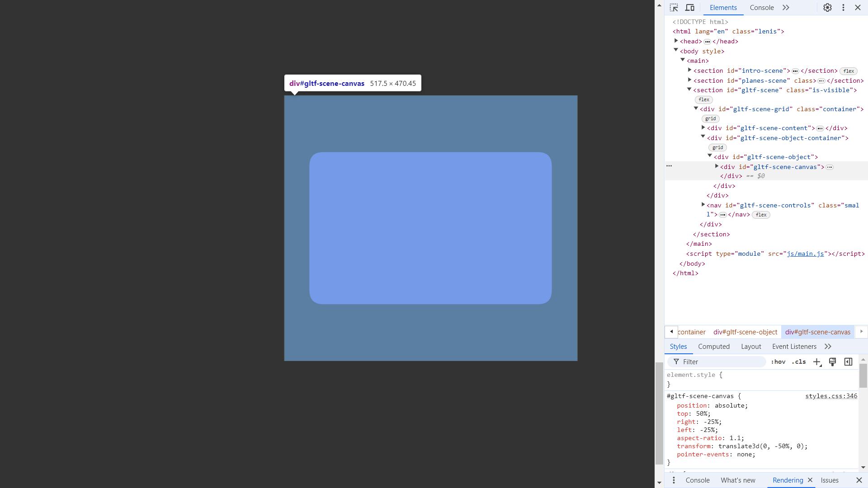Collapse the body element

[x=676, y=51]
